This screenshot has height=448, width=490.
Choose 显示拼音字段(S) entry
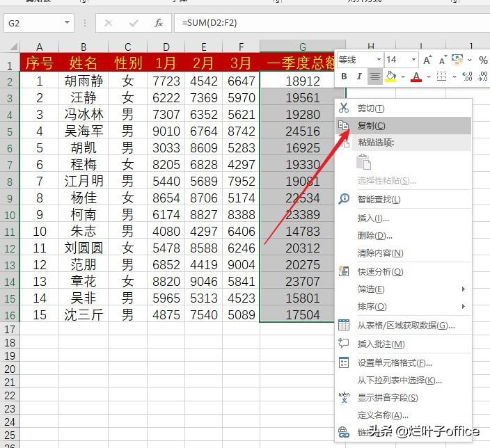tap(403, 398)
